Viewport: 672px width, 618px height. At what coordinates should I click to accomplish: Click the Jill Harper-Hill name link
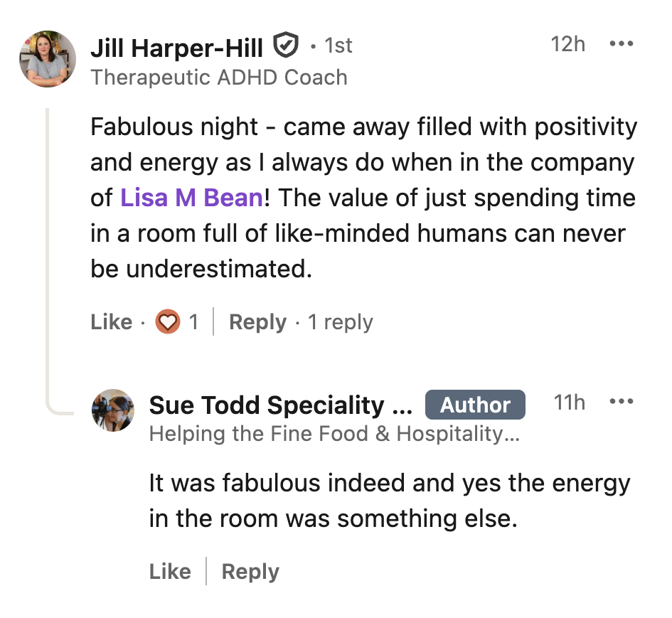click(176, 47)
